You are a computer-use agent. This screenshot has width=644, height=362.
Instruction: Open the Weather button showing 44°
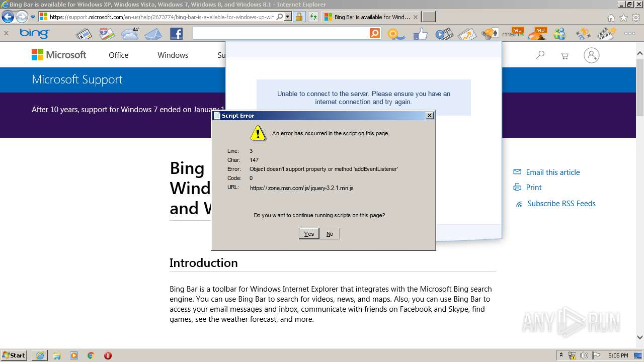click(x=130, y=34)
